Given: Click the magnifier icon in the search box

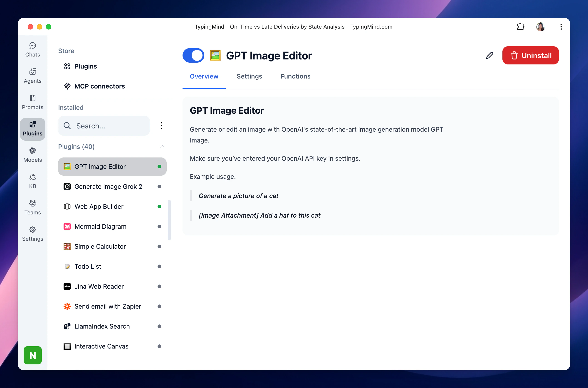Looking at the screenshot, I should [x=67, y=126].
